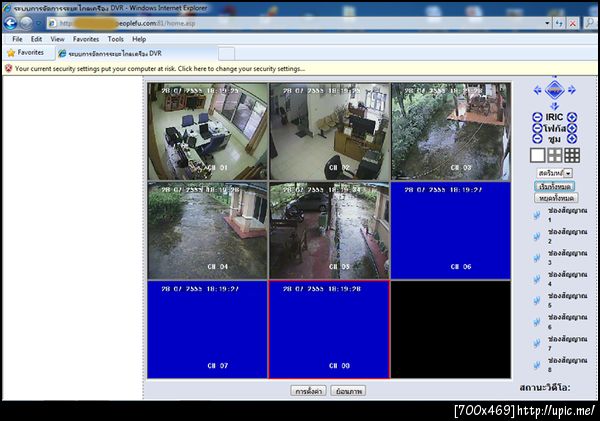Click PTZ pan left arrow
This screenshot has width=600, height=421.
point(537,90)
